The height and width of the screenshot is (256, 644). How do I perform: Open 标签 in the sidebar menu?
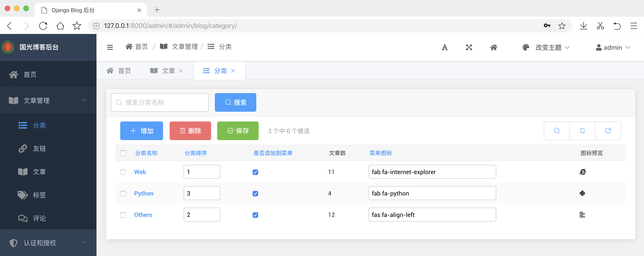point(39,195)
